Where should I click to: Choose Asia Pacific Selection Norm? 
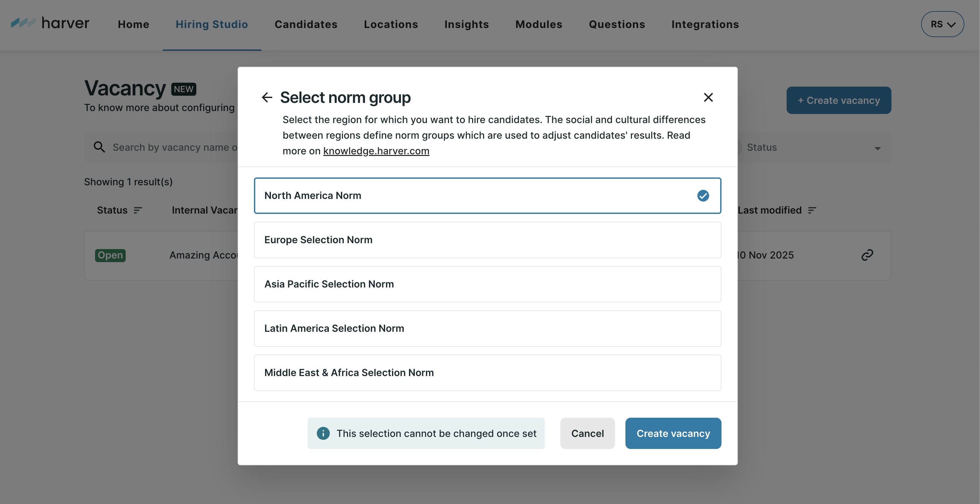(x=487, y=284)
